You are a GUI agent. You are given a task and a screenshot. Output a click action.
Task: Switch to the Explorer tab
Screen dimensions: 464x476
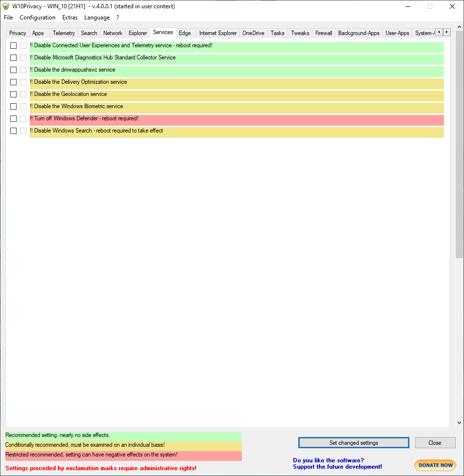click(138, 33)
